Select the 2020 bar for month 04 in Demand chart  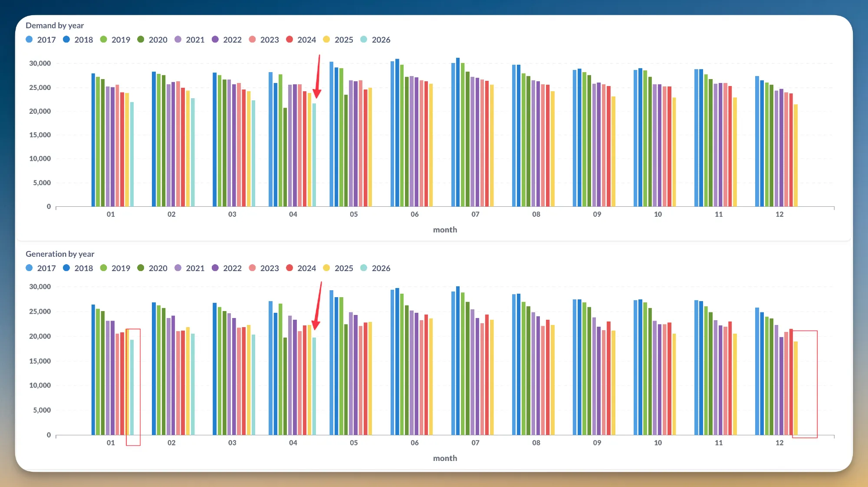coord(285,157)
